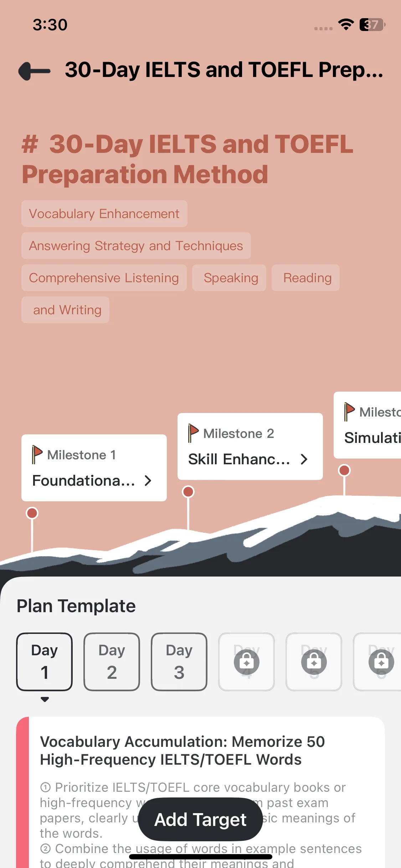Tap the Milestone 1 red flag icon

[x=37, y=454]
